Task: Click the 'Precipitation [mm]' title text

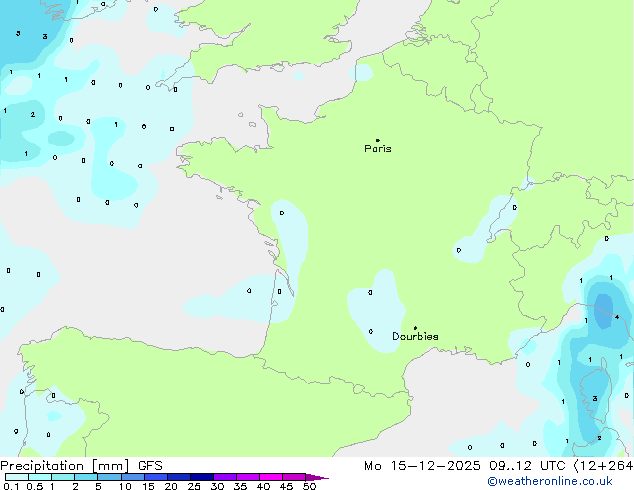Action: coord(65,466)
